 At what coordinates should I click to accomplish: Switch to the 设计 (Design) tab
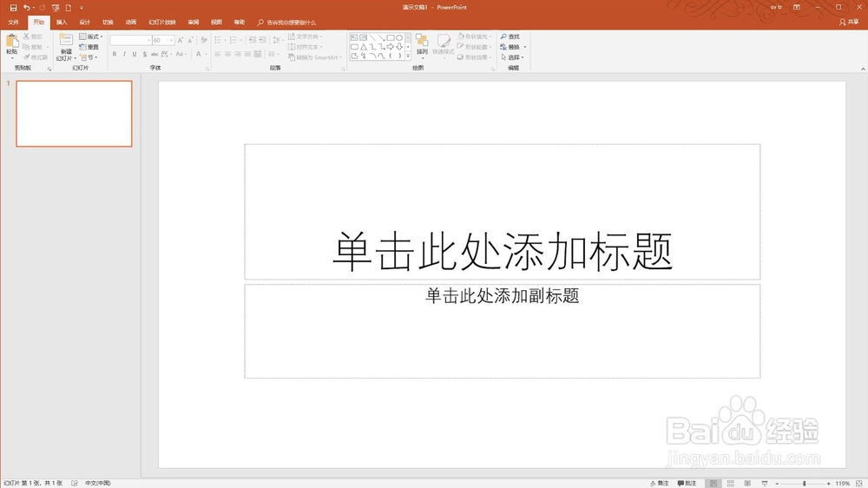point(84,23)
